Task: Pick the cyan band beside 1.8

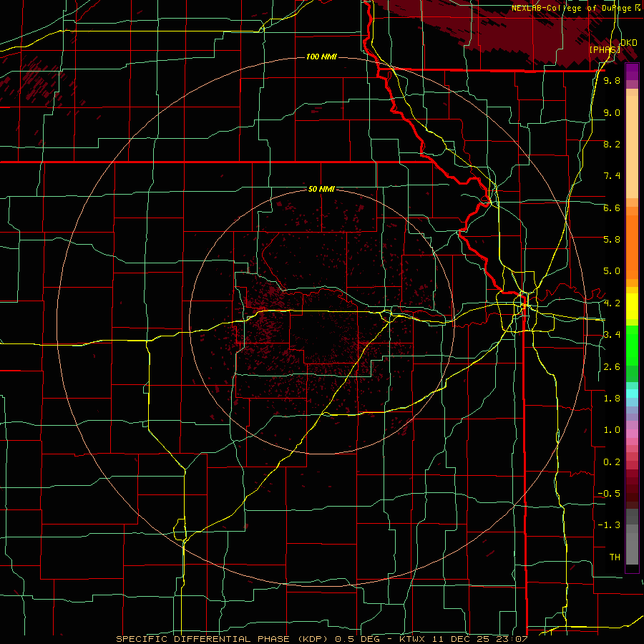Action: pyautogui.click(x=632, y=394)
